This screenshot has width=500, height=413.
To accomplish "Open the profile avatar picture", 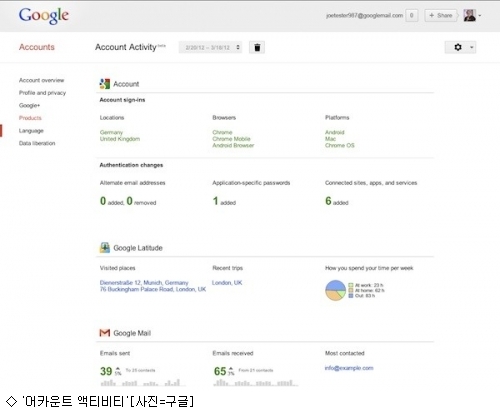I will (x=469, y=15).
